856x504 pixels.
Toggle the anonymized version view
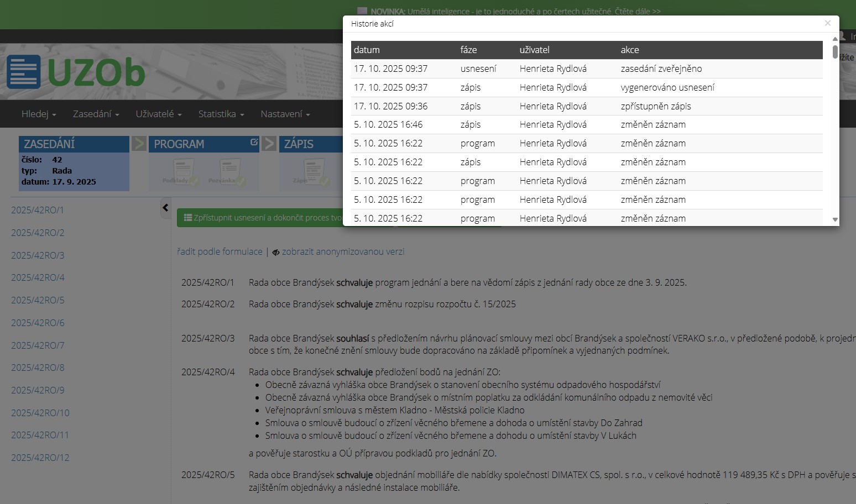[x=338, y=252]
